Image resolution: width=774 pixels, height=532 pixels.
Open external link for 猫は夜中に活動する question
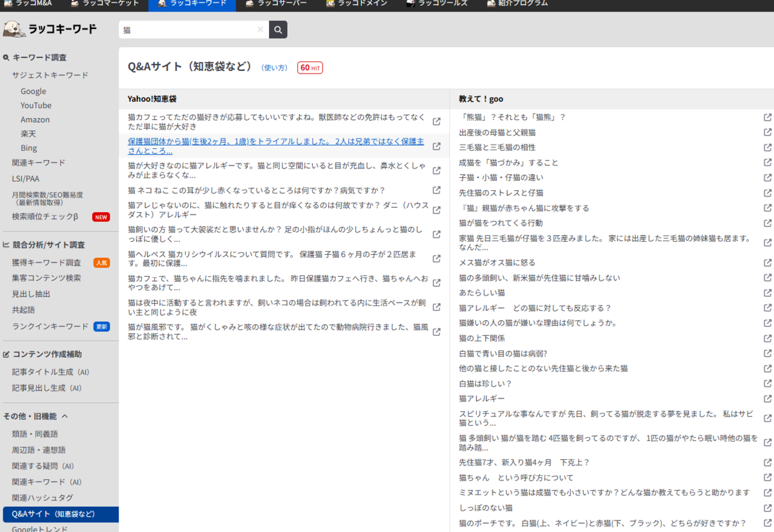(x=437, y=308)
